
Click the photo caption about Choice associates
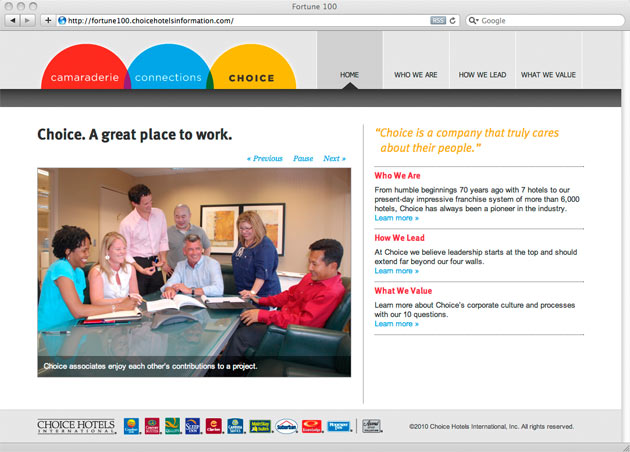[x=150, y=366]
